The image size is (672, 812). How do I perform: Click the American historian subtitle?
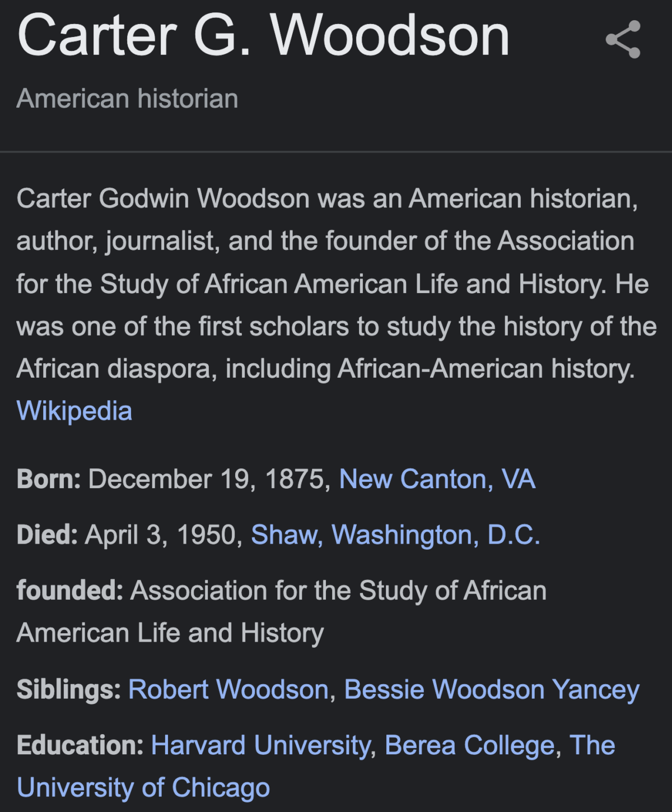pyautogui.click(x=128, y=99)
